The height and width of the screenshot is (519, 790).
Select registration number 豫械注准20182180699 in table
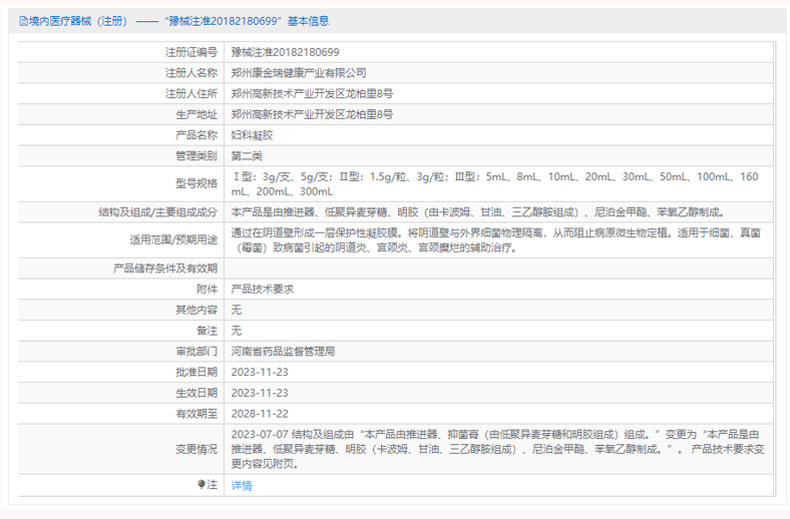285,51
